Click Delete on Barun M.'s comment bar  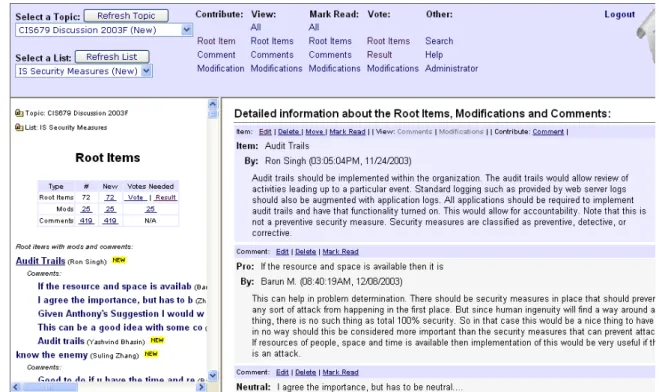click(306, 252)
